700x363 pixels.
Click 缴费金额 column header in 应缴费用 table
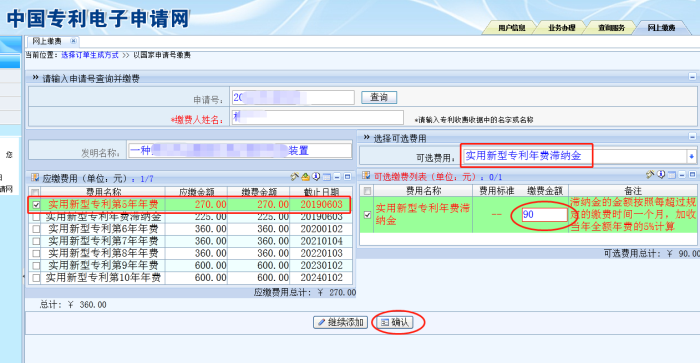click(x=259, y=192)
